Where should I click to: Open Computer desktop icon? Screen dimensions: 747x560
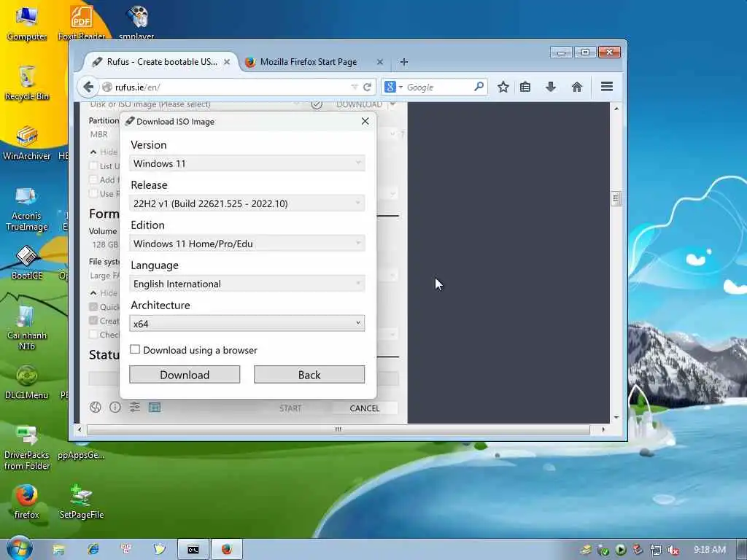point(27,24)
